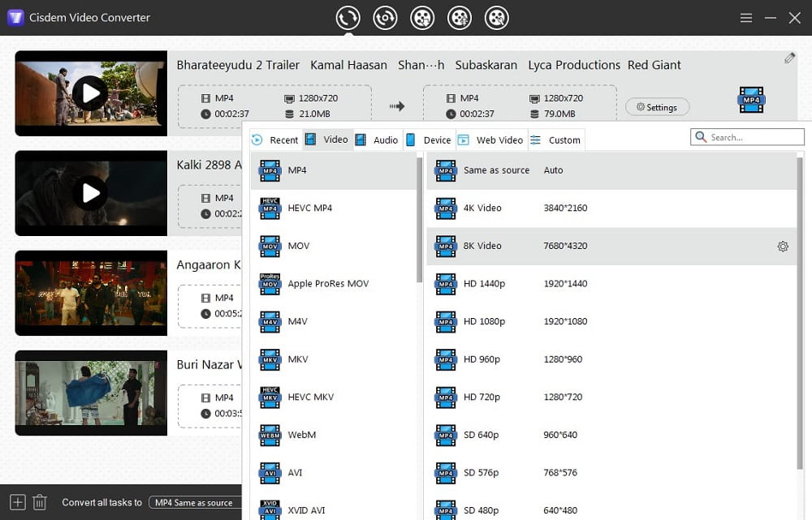Open the hamburger menu in title bar

(746, 18)
